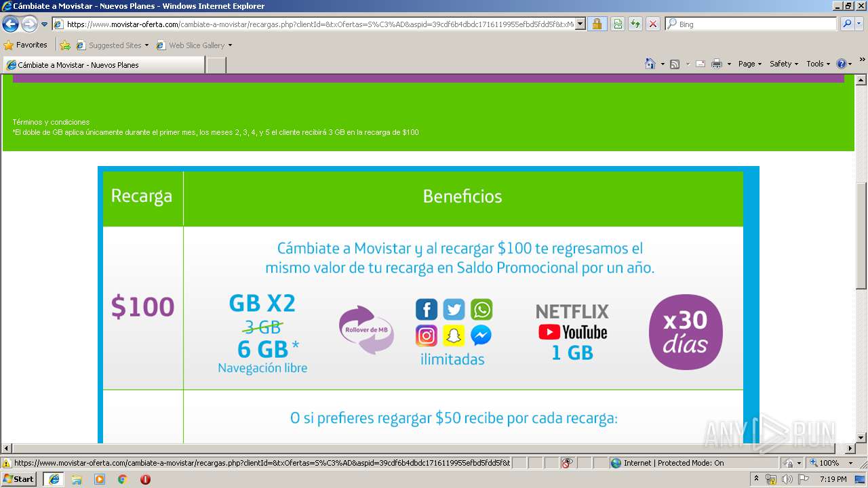Click the Help question mark icon
This screenshot has height=488, width=868.
click(x=842, y=64)
